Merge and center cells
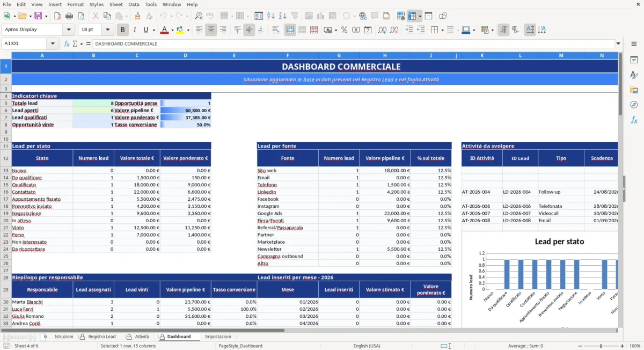 [x=290, y=30]
